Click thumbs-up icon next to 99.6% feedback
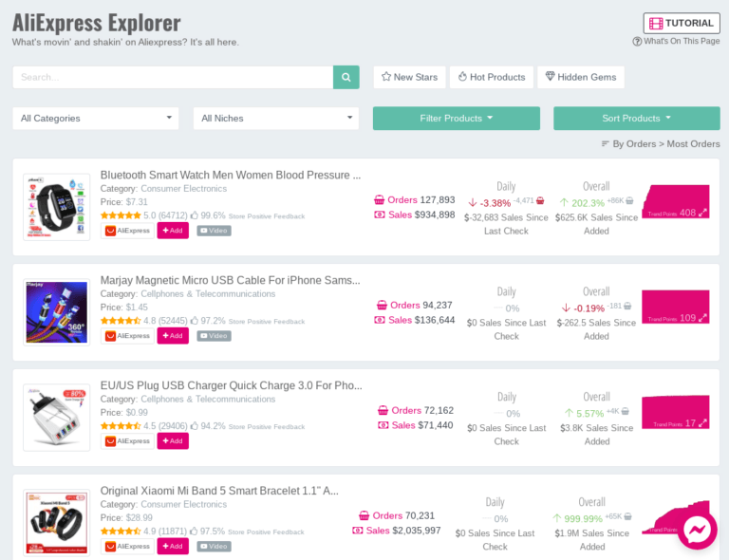Screen dimensions: 729x560 point(195,215)
